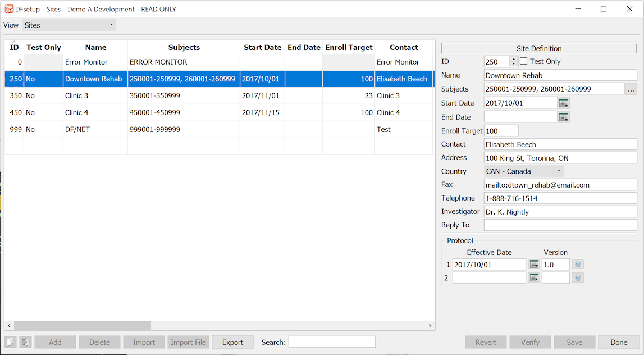Open the Start Date calendar picker
The height and width of the screenshot is (355, 644).
tap(564, 103)
